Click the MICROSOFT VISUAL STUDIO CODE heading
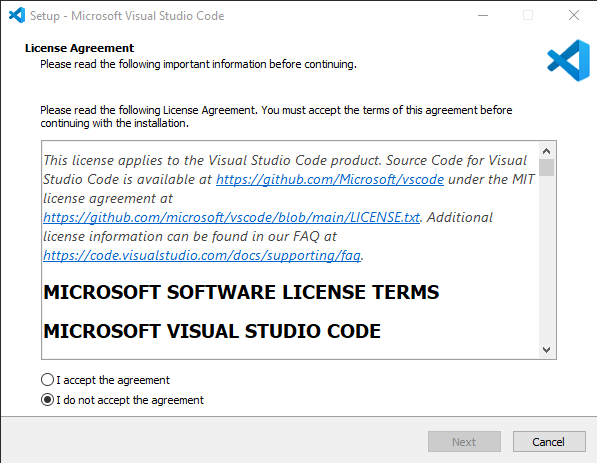 (x=212, y=331)
